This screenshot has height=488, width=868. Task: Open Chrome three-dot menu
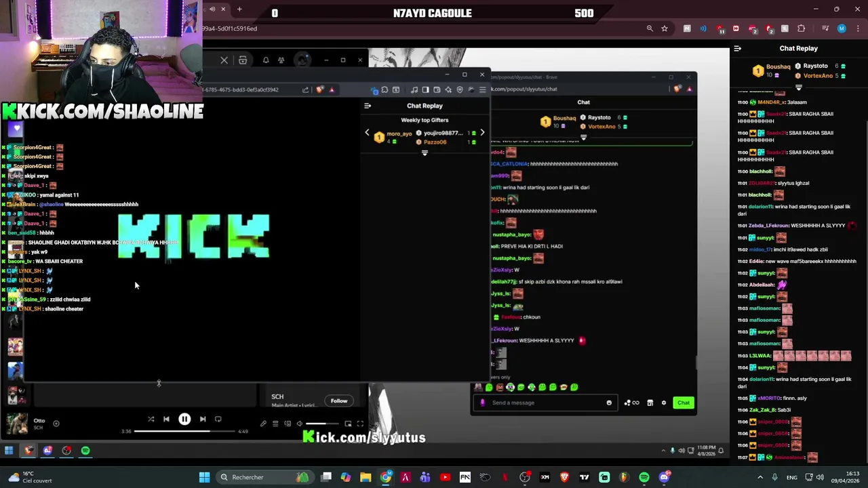click(857, 28)
